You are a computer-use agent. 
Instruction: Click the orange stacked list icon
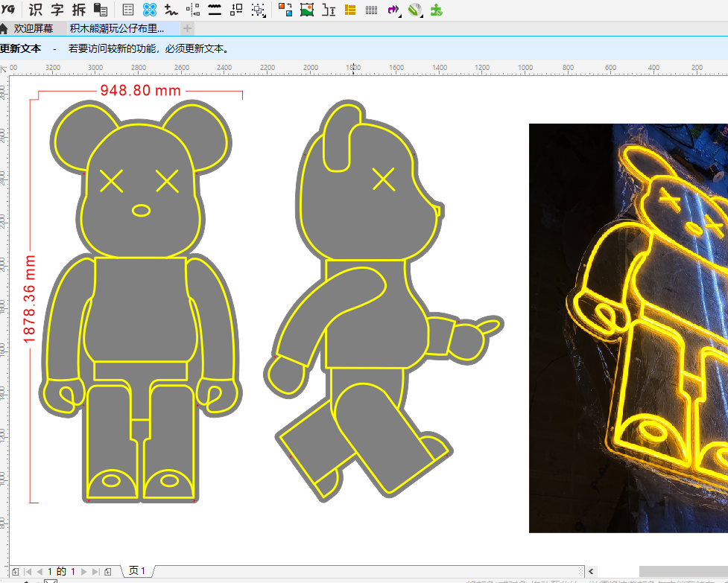click(350, 10)
